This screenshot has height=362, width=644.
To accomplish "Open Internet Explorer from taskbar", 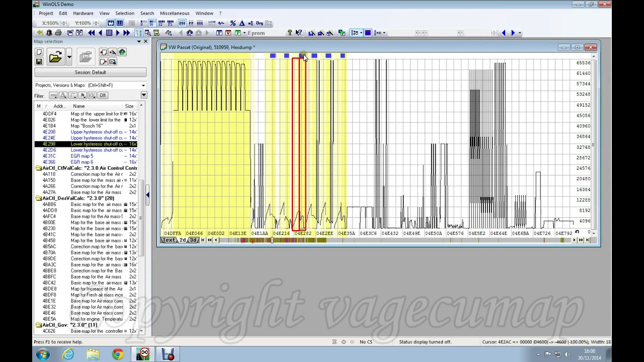I will (68, 355).
